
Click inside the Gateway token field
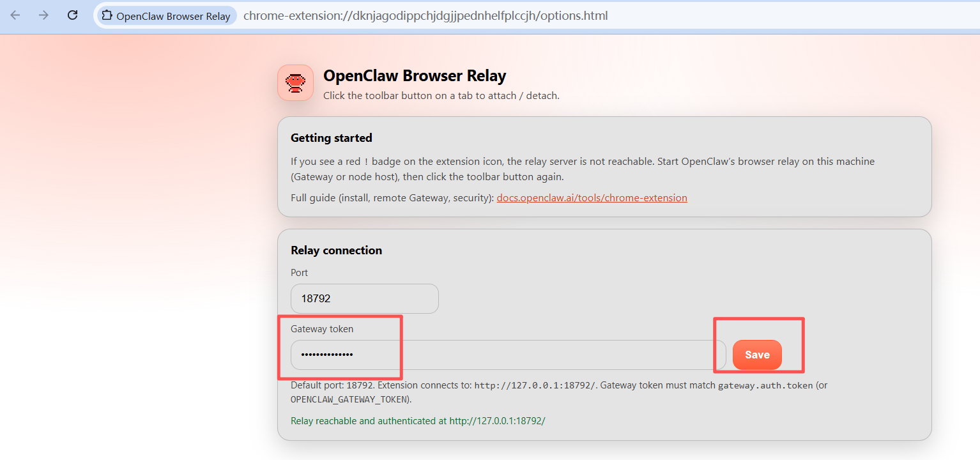click(508, 355)
